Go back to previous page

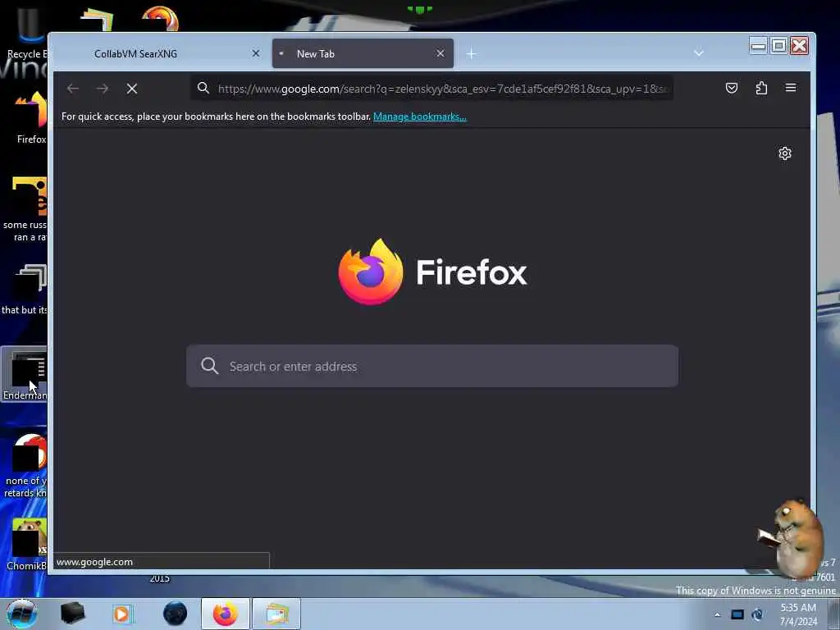(73, 89)
